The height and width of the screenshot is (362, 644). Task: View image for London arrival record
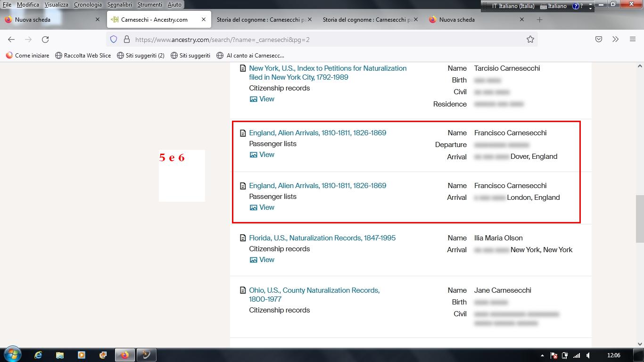point(262,207)
